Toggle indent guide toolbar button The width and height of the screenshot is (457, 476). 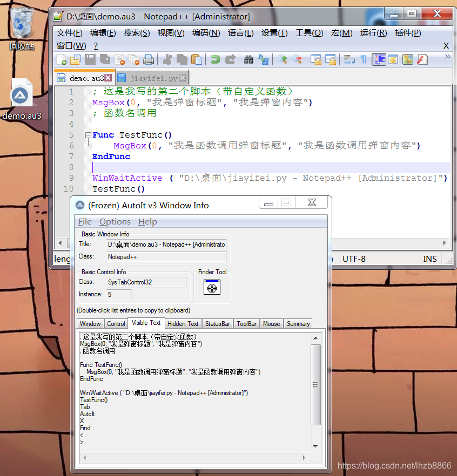(x=379, y=59)
